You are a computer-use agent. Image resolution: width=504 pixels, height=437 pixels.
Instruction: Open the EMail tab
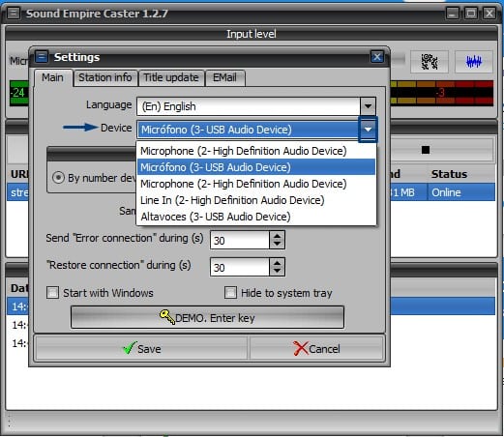click(225, 77)
